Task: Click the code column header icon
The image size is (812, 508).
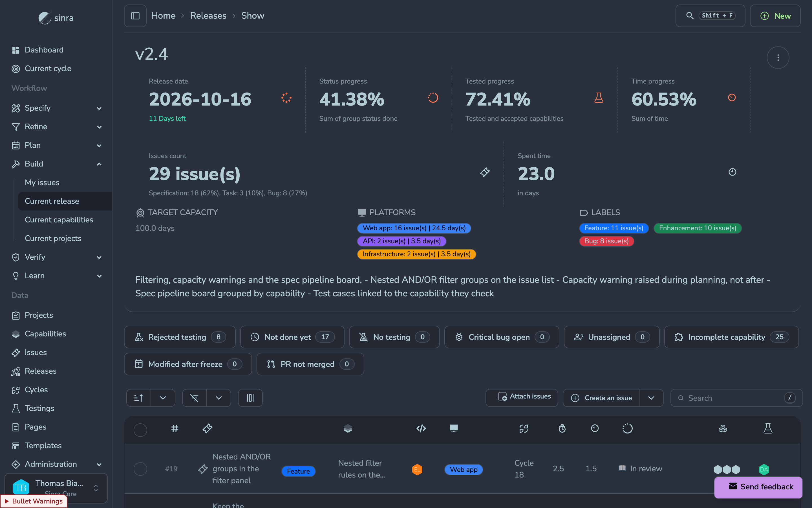Action: pos(421,428)
